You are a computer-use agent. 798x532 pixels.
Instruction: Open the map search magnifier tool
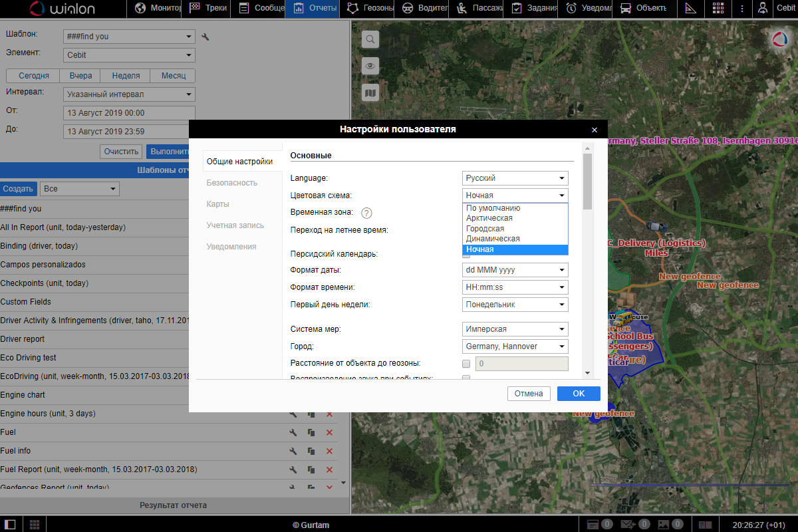pos(370,40)
